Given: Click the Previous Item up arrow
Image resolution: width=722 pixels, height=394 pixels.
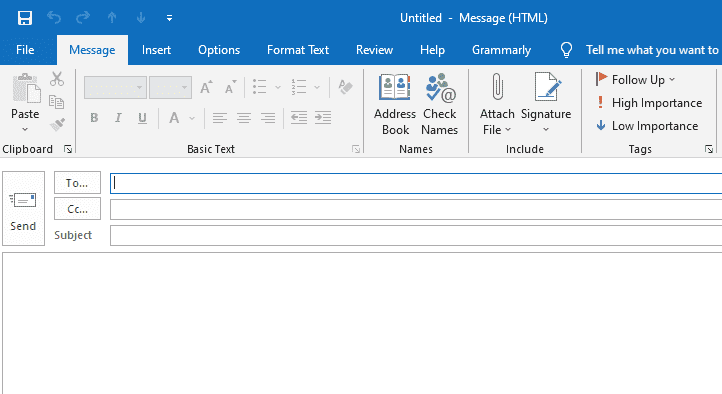Looking at the screenshot, I should click(x=112, y=18).
